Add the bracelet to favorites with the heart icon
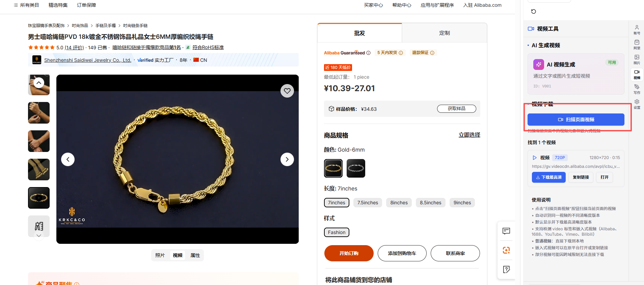This screenshot has width=644, height=285. click(x=287, y=91)
